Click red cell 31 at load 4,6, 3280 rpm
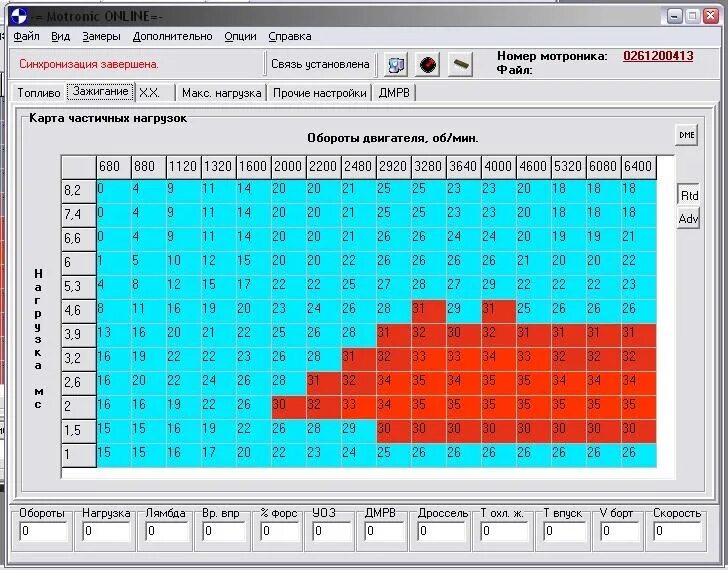 [x=429, y=311]
